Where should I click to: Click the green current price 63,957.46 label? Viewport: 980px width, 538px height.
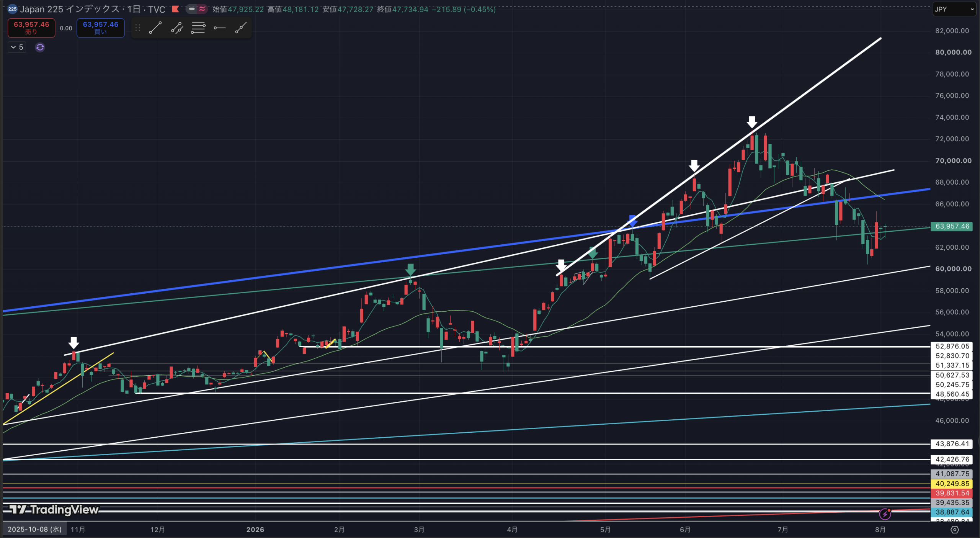click(952, 226)
